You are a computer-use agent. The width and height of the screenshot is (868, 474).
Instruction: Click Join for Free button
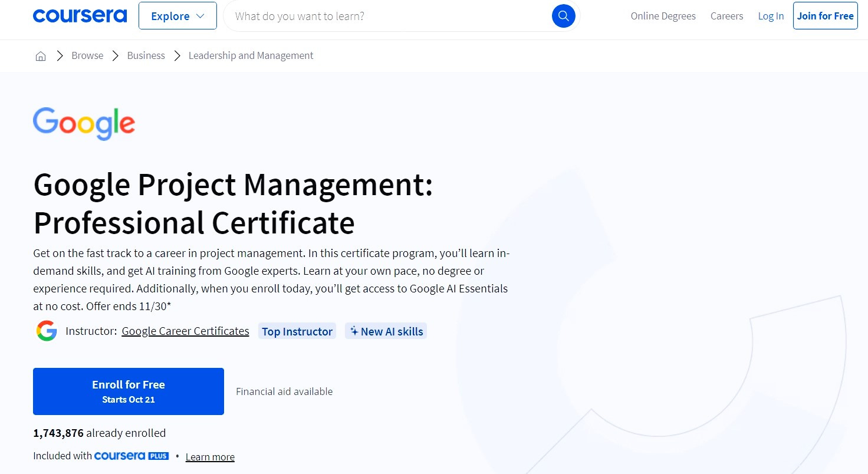pyautogui.click(x=825, y=16)
